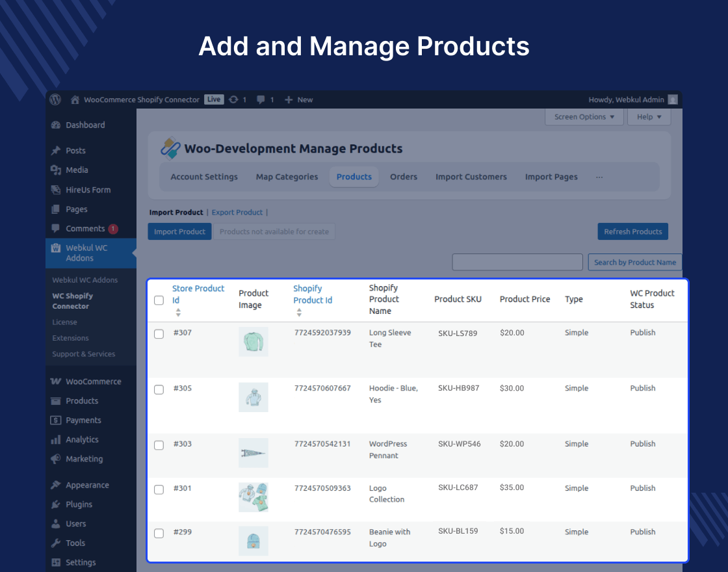Sort by Store Product Id arrows
Image resolution: width=728 pixels, height=572 pixels.
pyautogui.click(x=178, y=313)
